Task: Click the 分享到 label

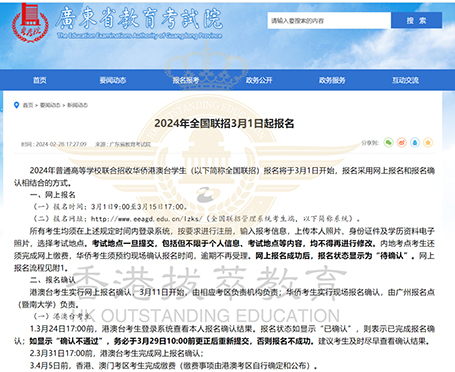Action: 370,143
